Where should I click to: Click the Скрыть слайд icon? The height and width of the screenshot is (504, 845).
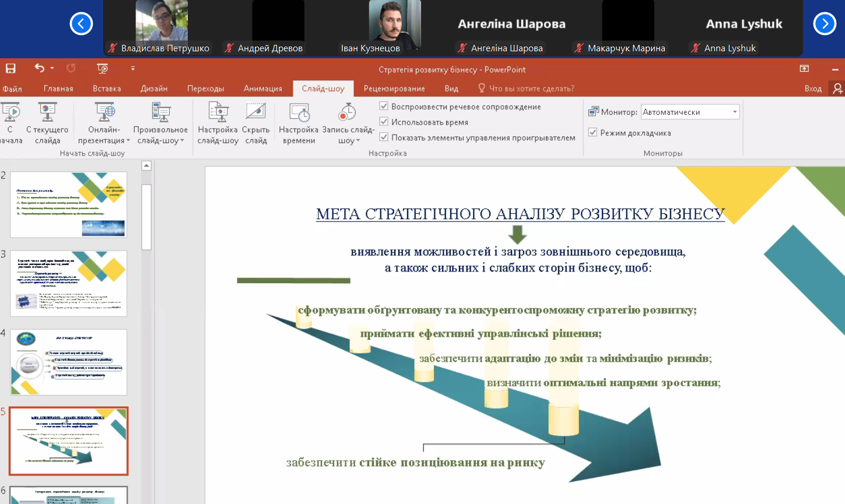coord(255,112)
